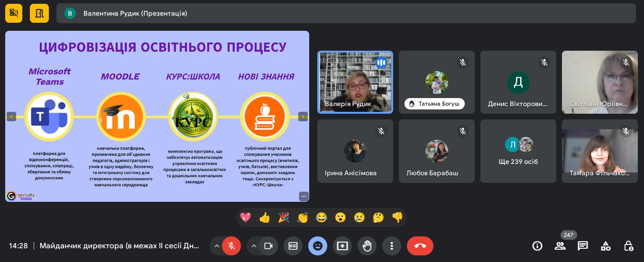Unmute the microphone with red mic button
This screenshot has height=262, width=644.
[x=231, y=246]
